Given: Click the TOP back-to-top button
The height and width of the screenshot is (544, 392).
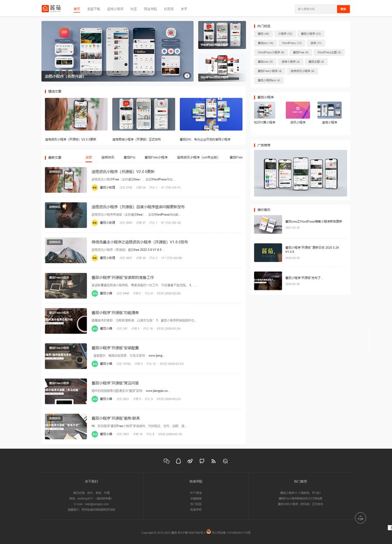Looking at the screenshot, I should (360, 518).
